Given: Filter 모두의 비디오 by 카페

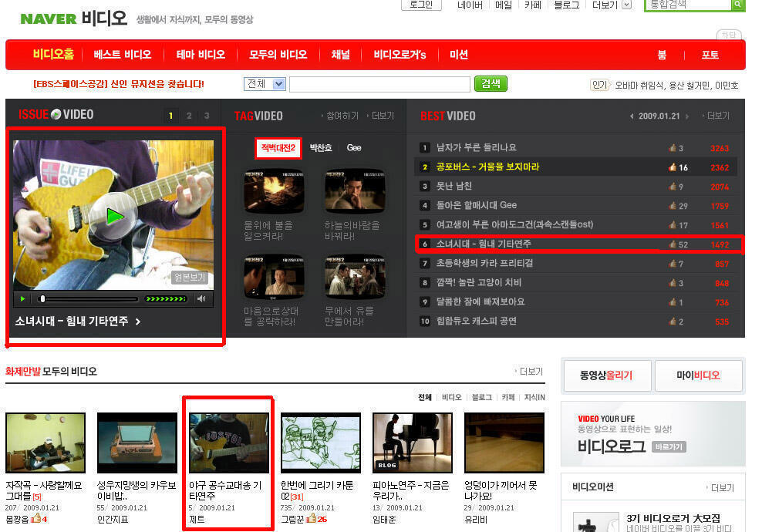Looking at the screenshot, I should (x=507, y=397).
